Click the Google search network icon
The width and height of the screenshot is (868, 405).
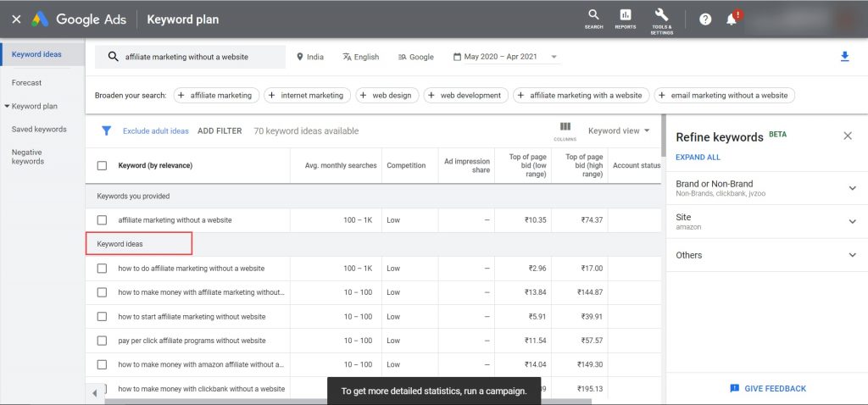pyautogui.click(x=403, y=57)
